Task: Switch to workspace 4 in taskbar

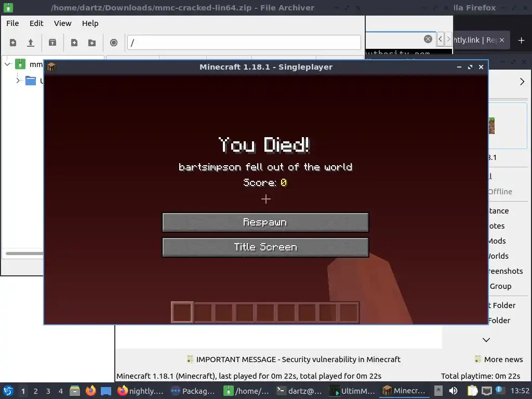Action: (61, 391)
